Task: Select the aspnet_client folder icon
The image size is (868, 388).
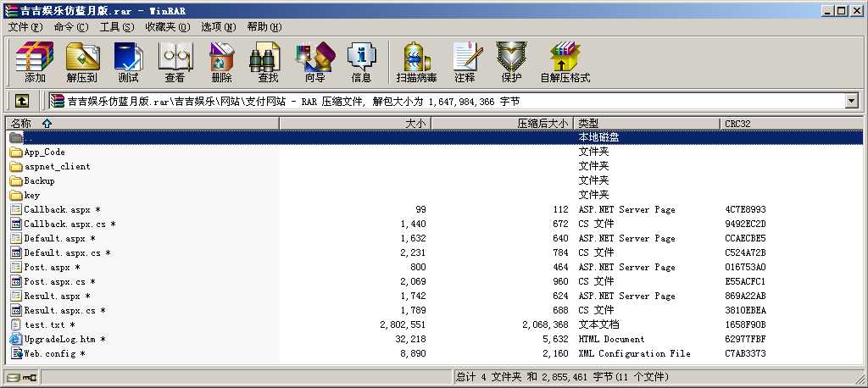Action: point(16,167)
